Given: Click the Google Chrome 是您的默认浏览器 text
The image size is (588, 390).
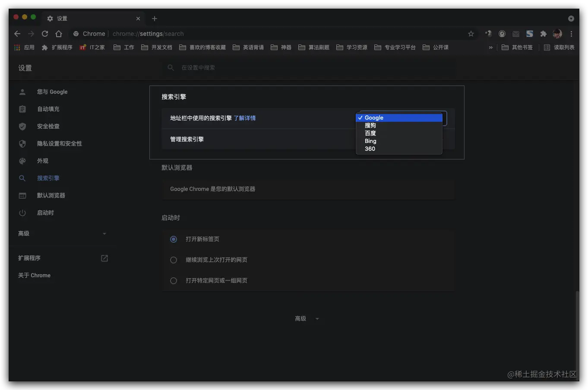Looking at the screenshot, I should tap(213, 189).
